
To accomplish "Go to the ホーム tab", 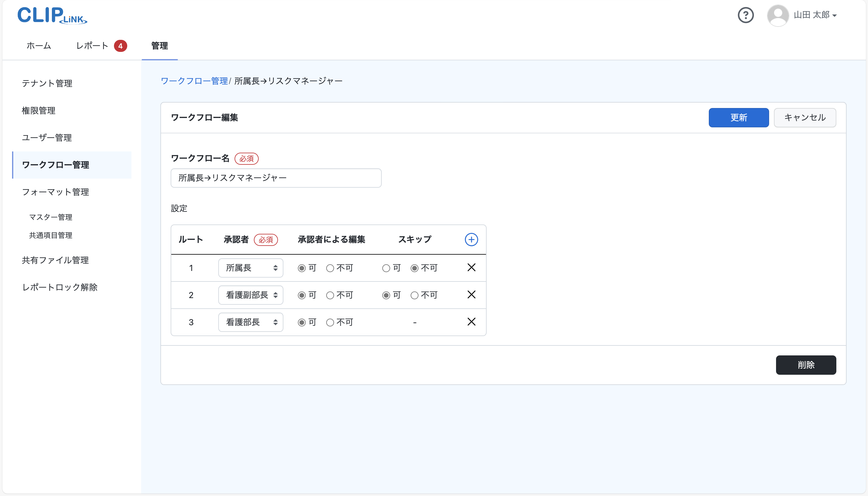I will tap(39, 46).
